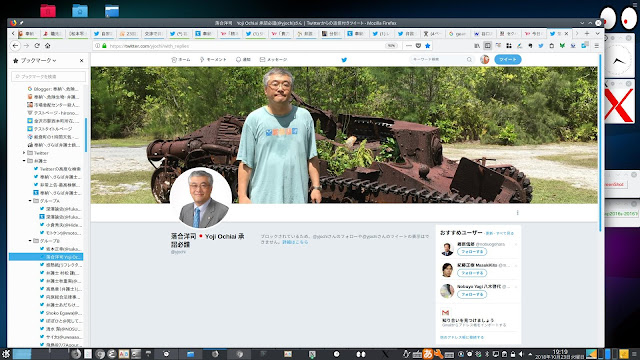Open 'Twitterの高度な検索' bookmark
Screen dimensions: 640x360
[x=57, y=169]
